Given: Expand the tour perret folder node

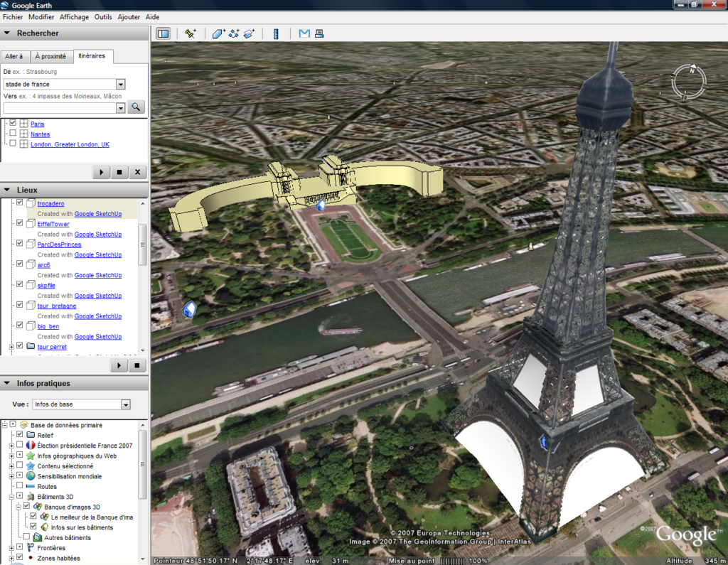Looking at the screenshot, I should click(11, 347).
